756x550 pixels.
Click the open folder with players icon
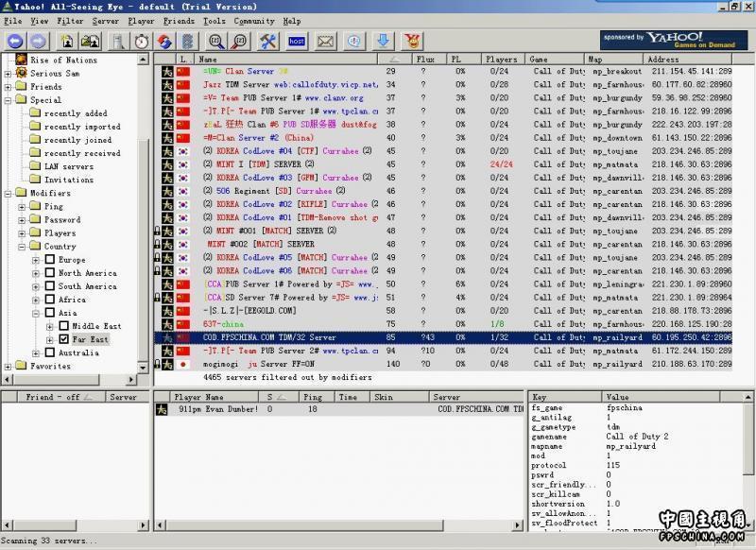point(90,42)
